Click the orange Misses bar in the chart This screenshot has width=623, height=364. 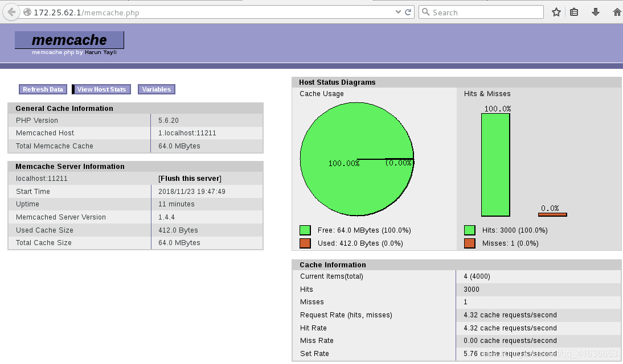[552, 215]
